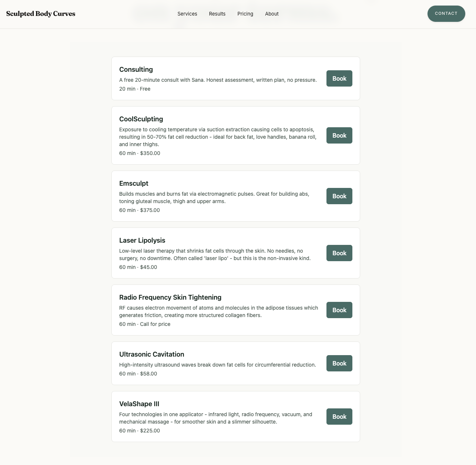Click the '60 min · $58.00' price
476x465 pixels.
pos(138,374)
